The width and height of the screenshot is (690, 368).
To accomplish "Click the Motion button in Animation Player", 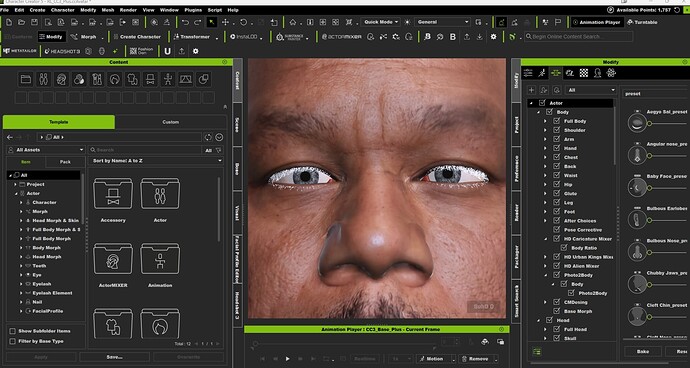I will coord(432,359).
